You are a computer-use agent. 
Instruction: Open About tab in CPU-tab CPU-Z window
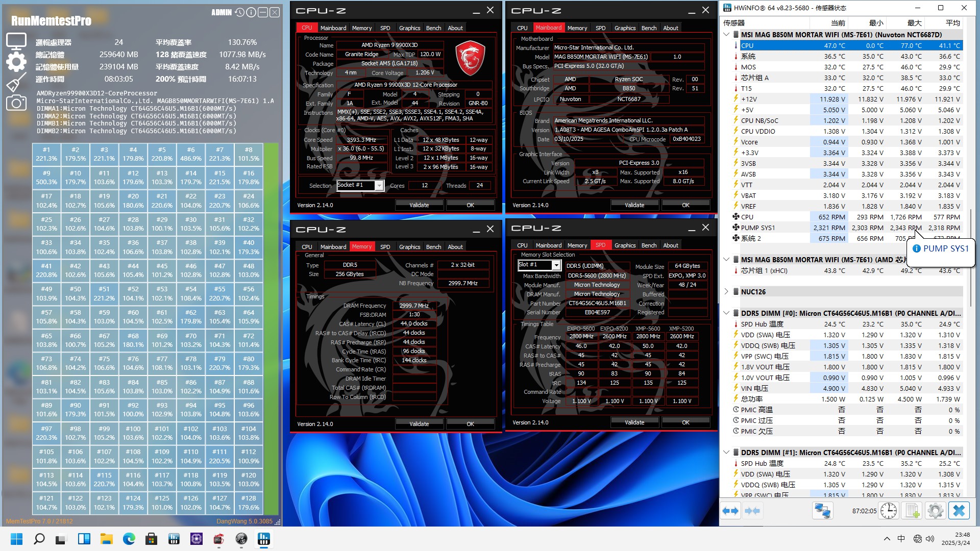pos(455,28)
